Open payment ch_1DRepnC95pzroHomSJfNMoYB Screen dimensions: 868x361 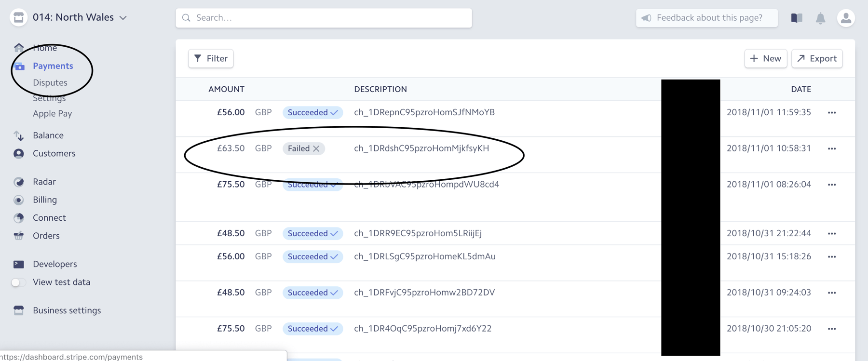(x=424, y=112)
